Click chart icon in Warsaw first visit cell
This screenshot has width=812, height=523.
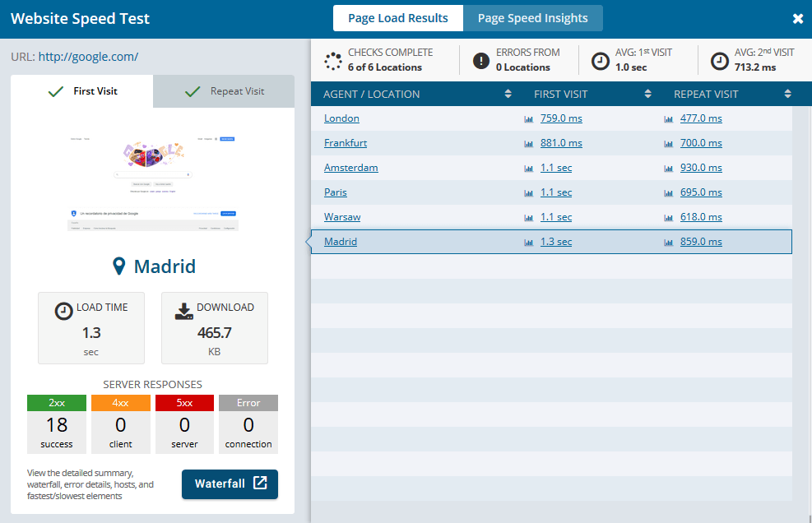point(528,218)
